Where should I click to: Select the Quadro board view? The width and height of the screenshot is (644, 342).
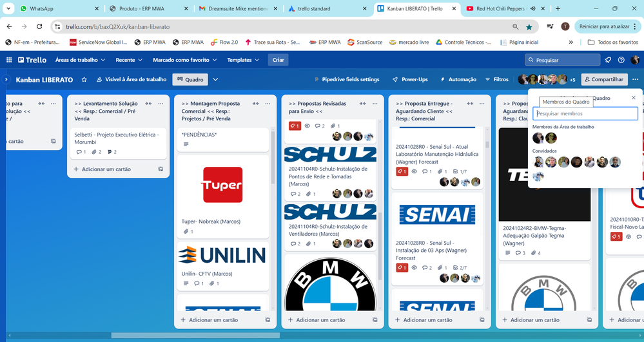[x=190, y=80]
